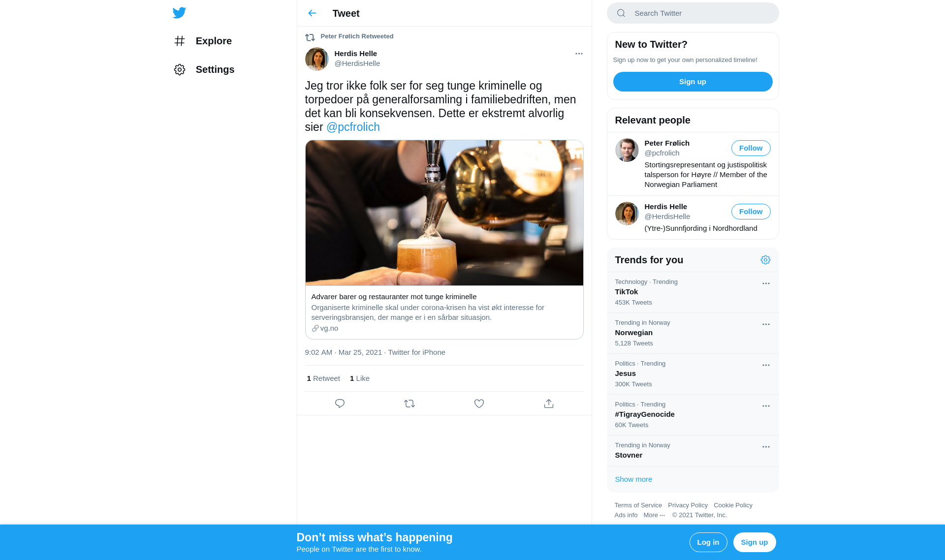The height and width of the screenshot is (560, 945).
Task: Open more options for #TigrayGenocide trend
Action: pyautogui.click(x=766, y=406)
